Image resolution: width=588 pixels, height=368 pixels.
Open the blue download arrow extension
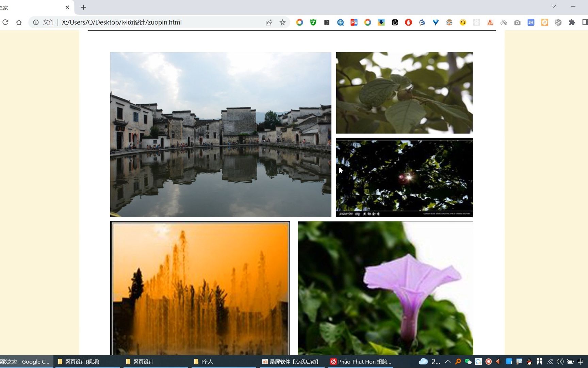tap(381, 22)
